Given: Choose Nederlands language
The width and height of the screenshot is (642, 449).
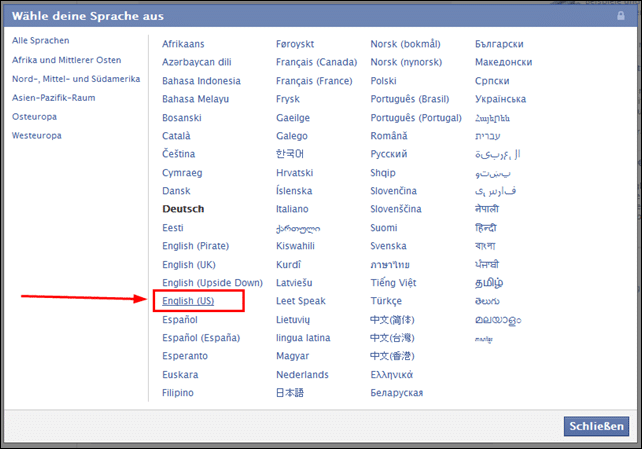Looking at the screenshot, I should pyautogui.click(x=302, y=375).
